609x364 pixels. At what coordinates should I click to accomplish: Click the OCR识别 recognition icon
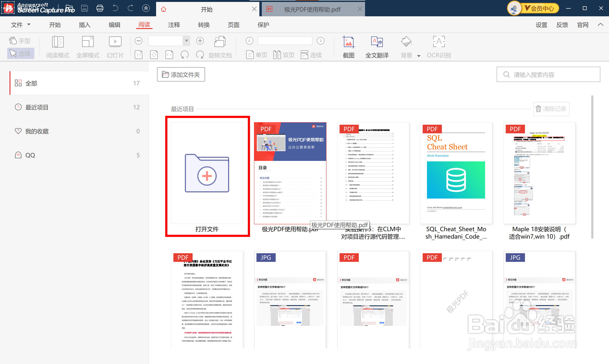coord(438,42)
